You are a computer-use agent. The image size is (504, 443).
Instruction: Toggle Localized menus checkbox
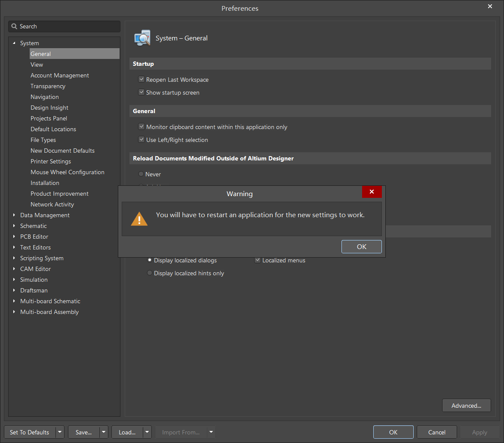(x=258, y=260)
